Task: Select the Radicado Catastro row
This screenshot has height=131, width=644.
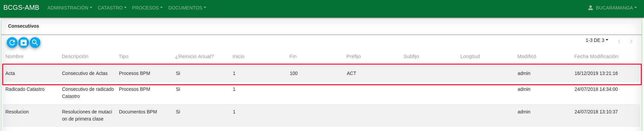Action: 321,93
